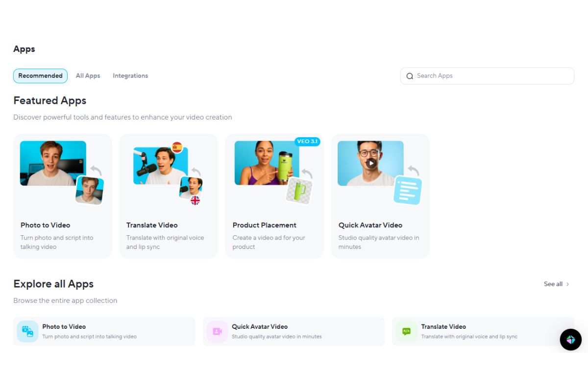Open Photo to Video featured card

62,196
